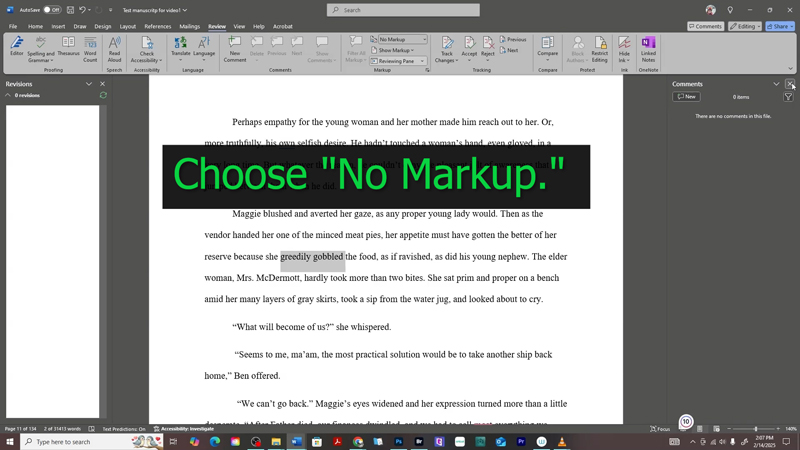Image resolution: width=800 pixels, height=450 pixels.
Task: Open the Windows Start menu
Action: pos(10,441)
